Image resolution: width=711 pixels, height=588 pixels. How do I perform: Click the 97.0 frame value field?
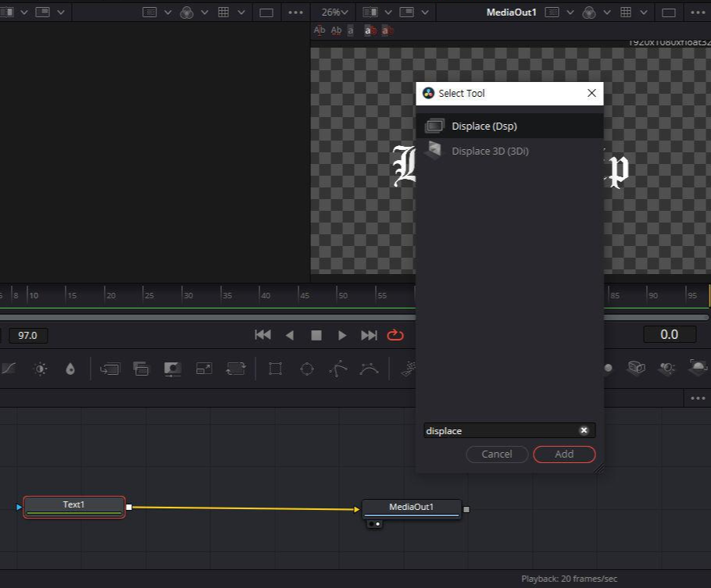28,336
